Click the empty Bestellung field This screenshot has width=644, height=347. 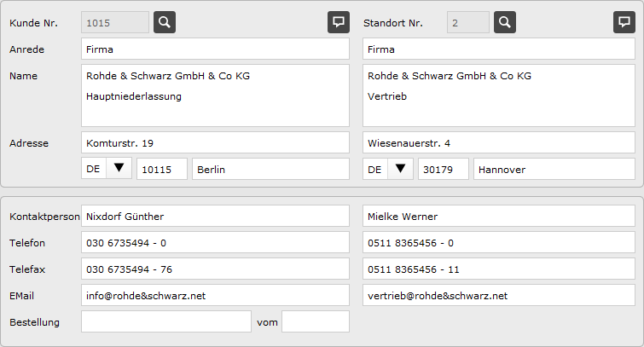click(165, 322)
